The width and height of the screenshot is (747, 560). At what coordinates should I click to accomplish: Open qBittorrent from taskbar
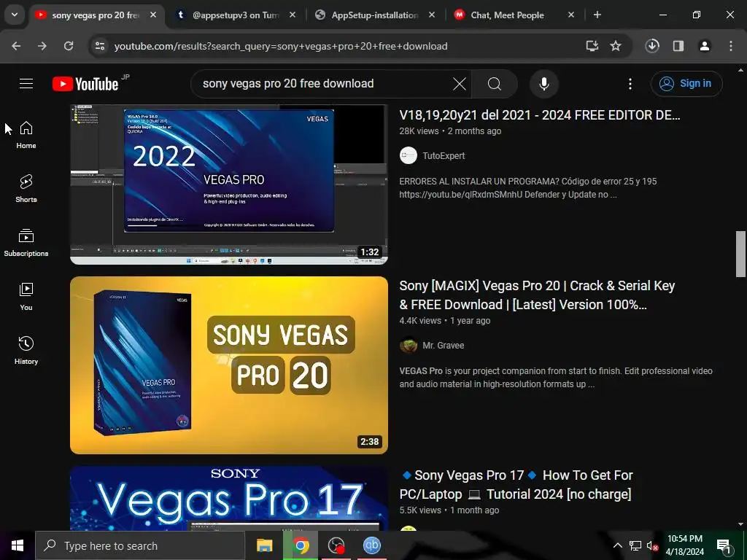point(372,545)
